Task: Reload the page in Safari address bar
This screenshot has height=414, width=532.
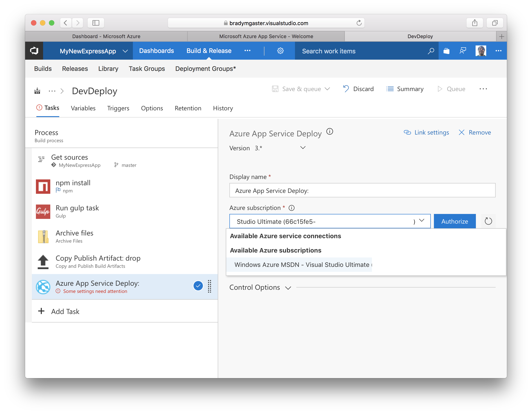Action: coord(359,23)
